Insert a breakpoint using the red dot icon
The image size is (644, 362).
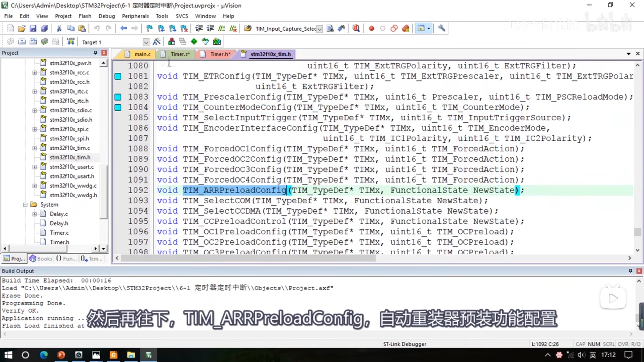371,28
